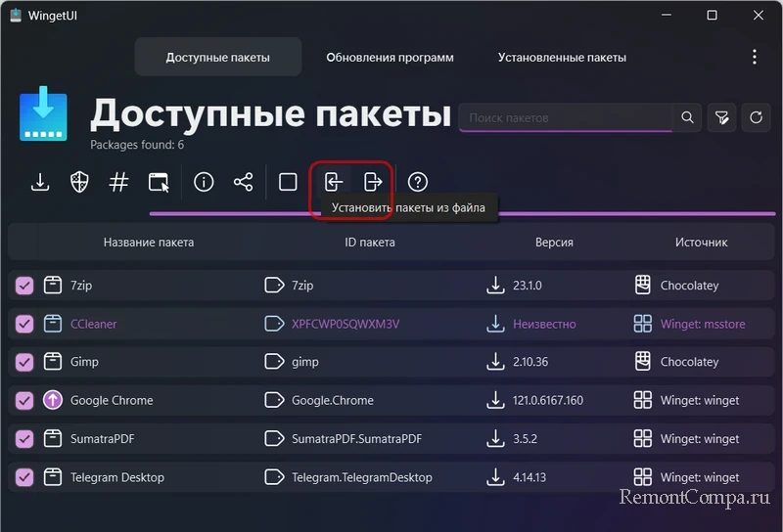Screen dimensions: 783x532
Task: Click the Поиск пакетов search field
Action: (x=565, y=117)
